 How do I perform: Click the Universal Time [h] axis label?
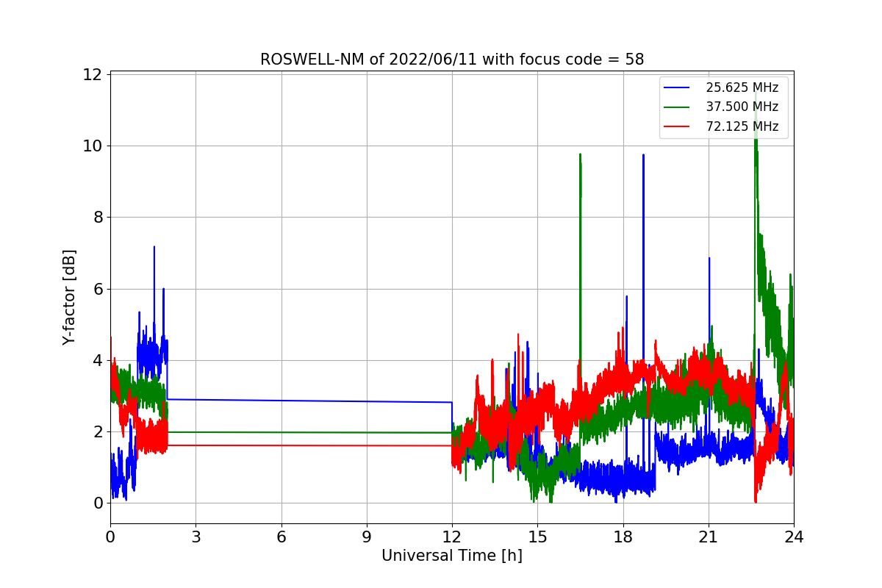[x=452, y=556]
